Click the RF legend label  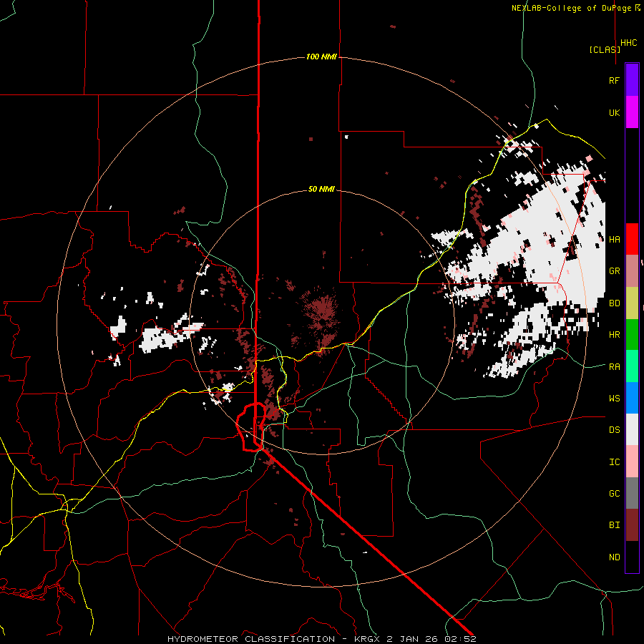tap(614, 80)
